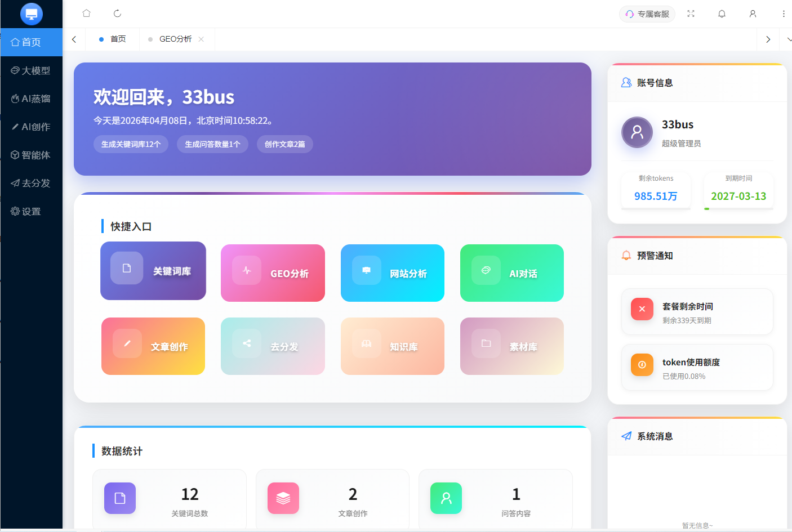Open the 网站分析 quick entry card
792x532 pixels.
point(392,273)
